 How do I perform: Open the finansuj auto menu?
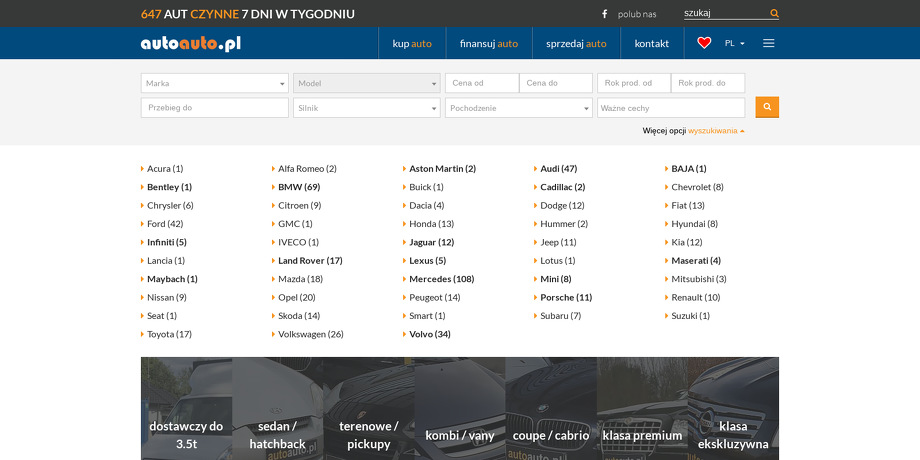click(489, 43)
